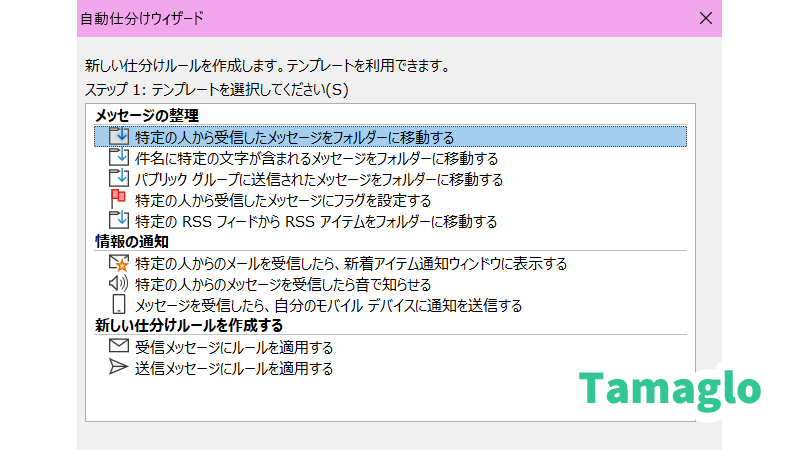
Task: Select 自分のモバイル デバイスに通知を送信する option
Action: (328, 305)
